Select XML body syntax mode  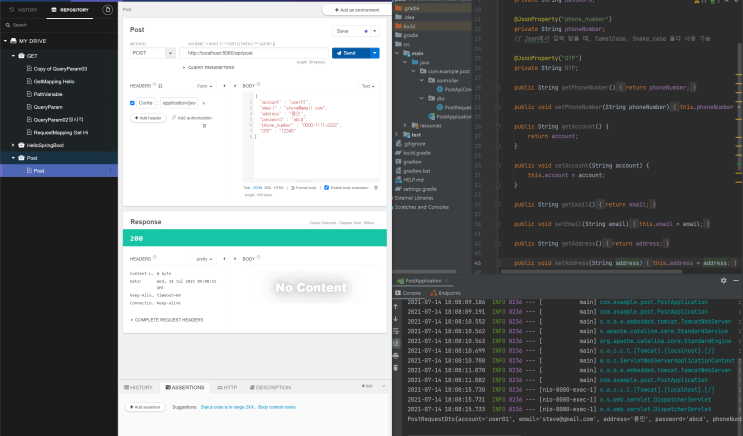[268, 188]
